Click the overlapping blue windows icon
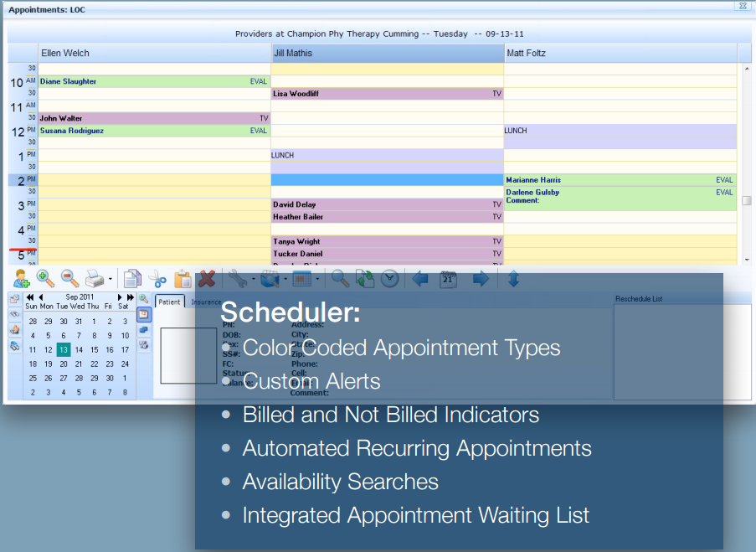Image resolution: width=756 pixels, height=552 pixels. 144,330
